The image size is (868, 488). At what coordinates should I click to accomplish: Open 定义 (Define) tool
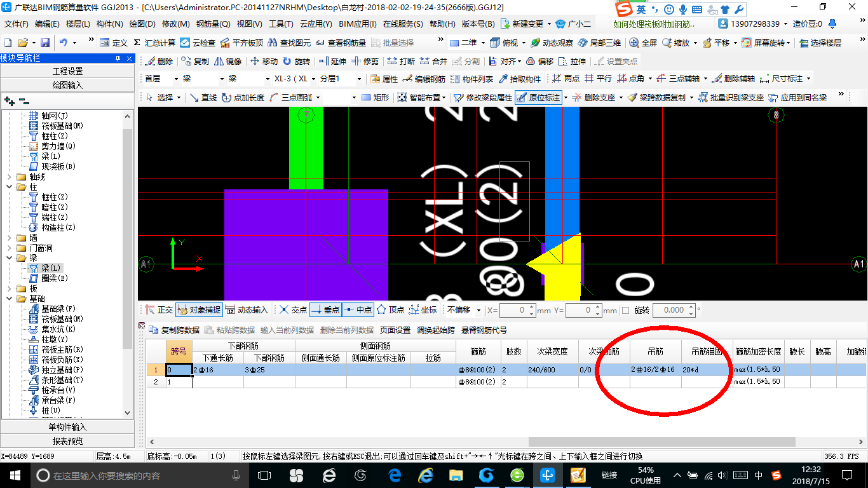pos(114,43)
